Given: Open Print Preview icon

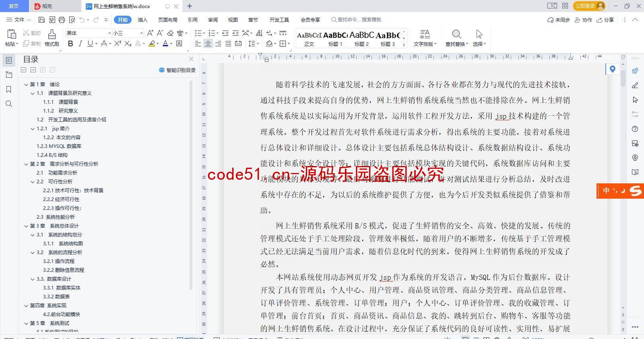Looking at the screenshot, I should coord(72,20).
